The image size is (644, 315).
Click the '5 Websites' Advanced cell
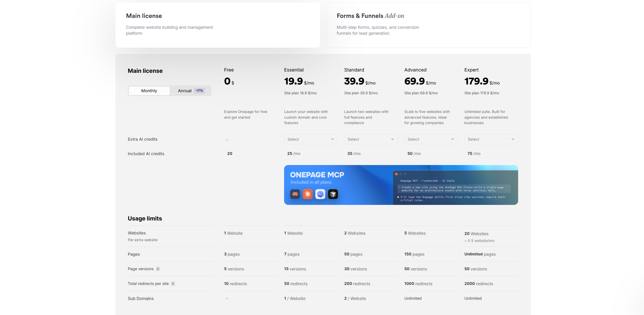coord(415,233)
